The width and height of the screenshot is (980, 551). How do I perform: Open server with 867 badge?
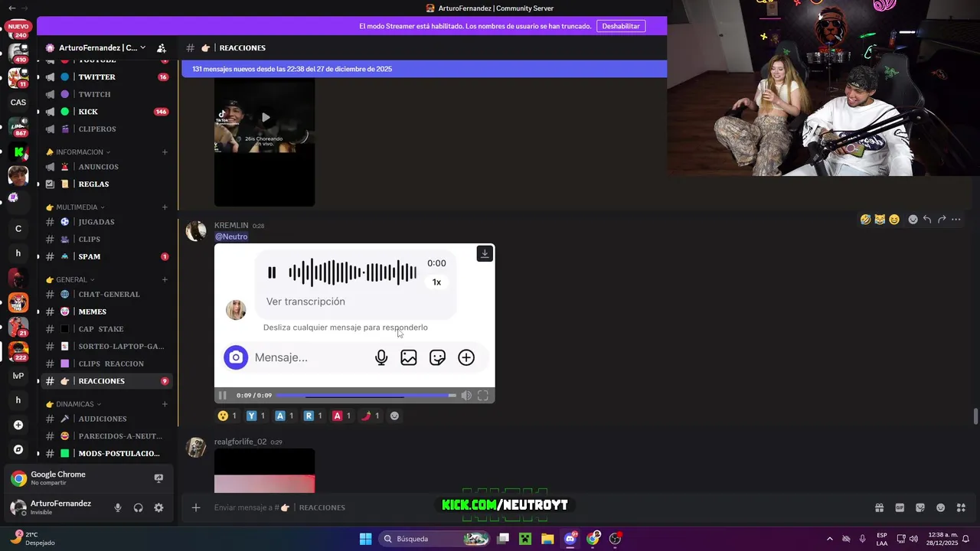point(18,126)
